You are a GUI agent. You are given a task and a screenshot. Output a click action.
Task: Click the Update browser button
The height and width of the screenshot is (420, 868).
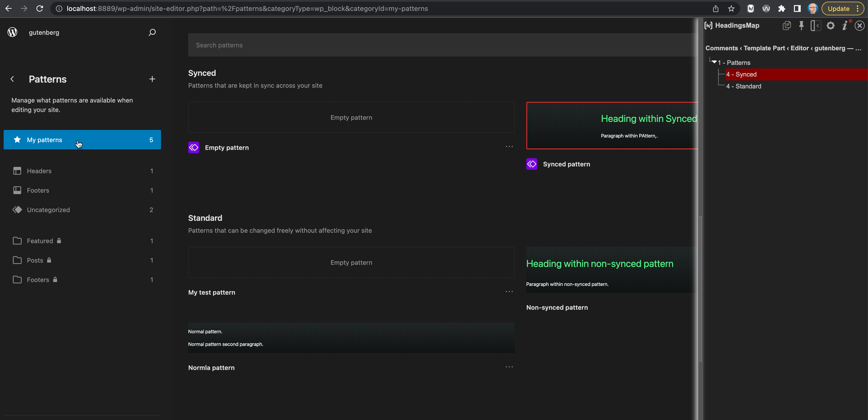839,9
